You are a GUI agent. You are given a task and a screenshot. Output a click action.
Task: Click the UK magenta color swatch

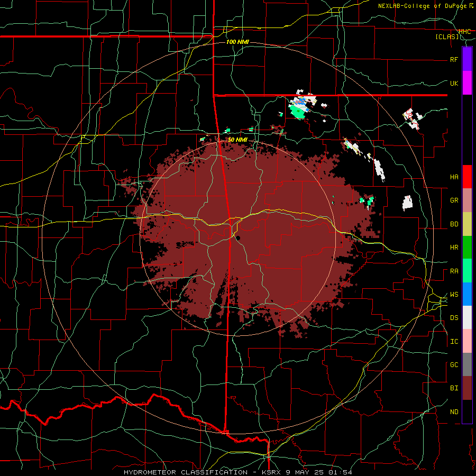(x=467, y=83)
